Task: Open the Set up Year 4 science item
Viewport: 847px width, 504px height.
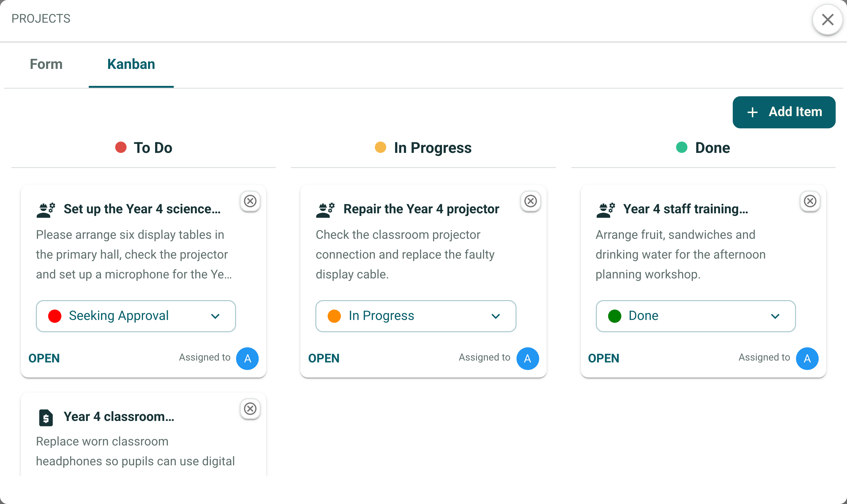Action: tap(44, 358)
